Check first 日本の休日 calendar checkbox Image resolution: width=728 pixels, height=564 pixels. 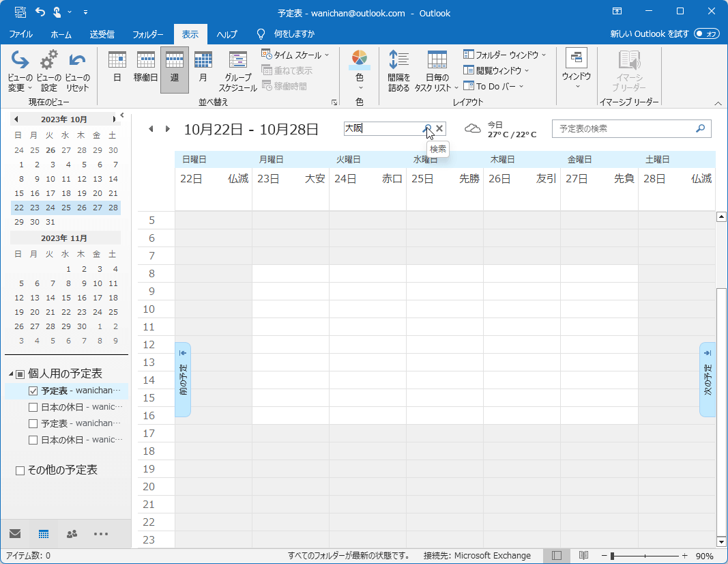click(33, 408)
